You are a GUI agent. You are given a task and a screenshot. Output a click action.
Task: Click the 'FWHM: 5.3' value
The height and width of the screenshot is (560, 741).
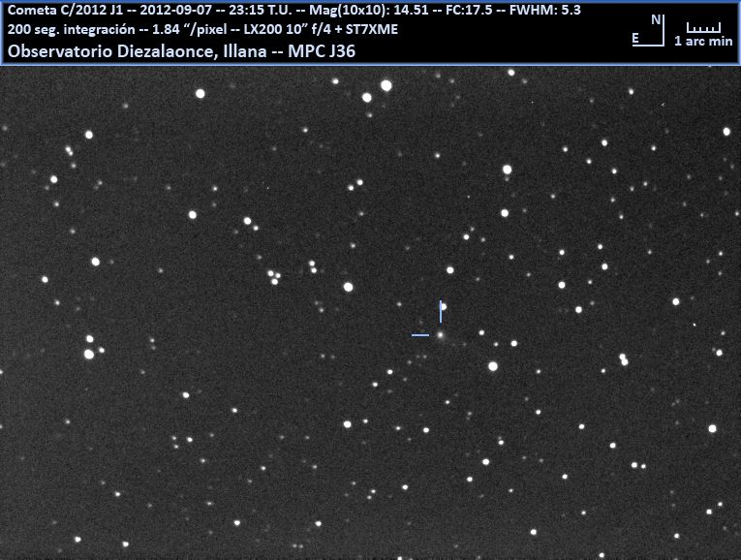(x=545, y=10)
